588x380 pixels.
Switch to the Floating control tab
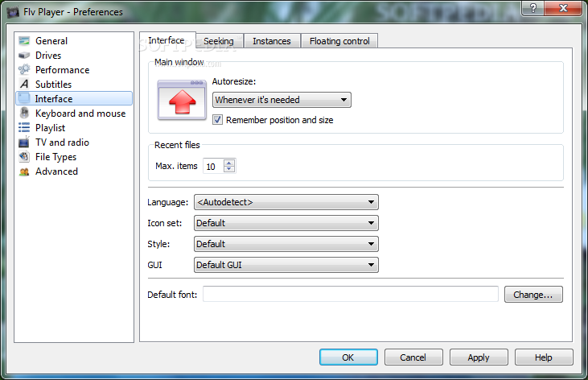click(339, 41)
